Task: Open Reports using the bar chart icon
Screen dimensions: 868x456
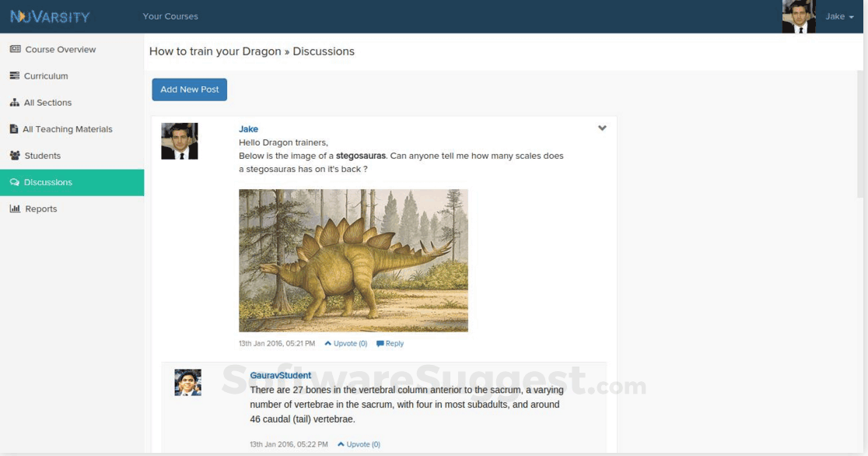Action: click(x=15, y=209)
